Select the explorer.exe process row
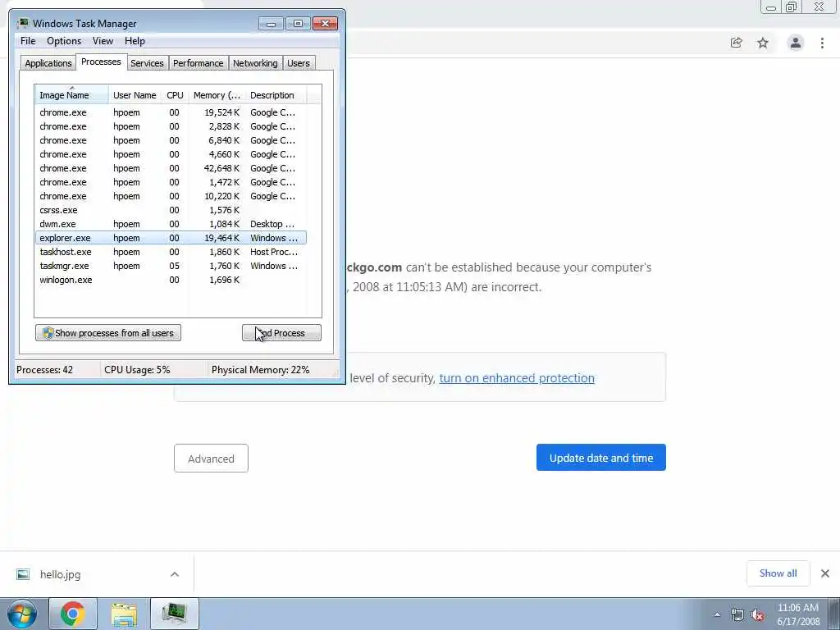 pos(171,238)
